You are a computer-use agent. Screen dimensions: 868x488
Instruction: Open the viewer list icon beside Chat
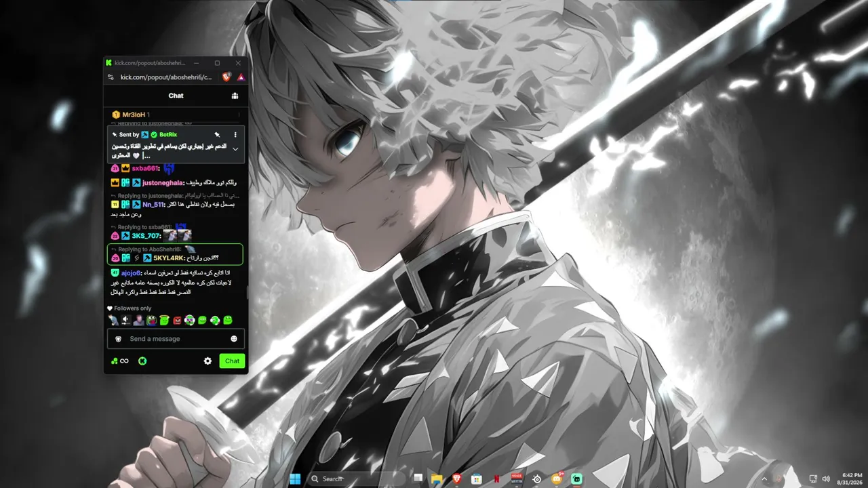tap(235, 96)
